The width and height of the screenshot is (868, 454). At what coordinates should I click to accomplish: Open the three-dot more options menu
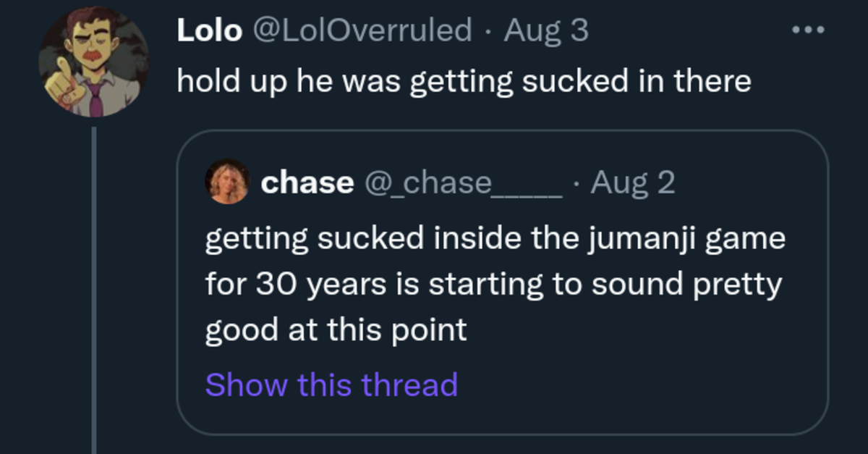[808, 30]
